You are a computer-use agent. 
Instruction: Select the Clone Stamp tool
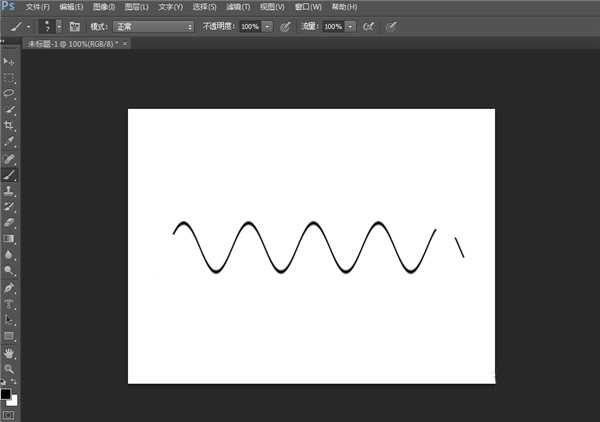(8, 190)
